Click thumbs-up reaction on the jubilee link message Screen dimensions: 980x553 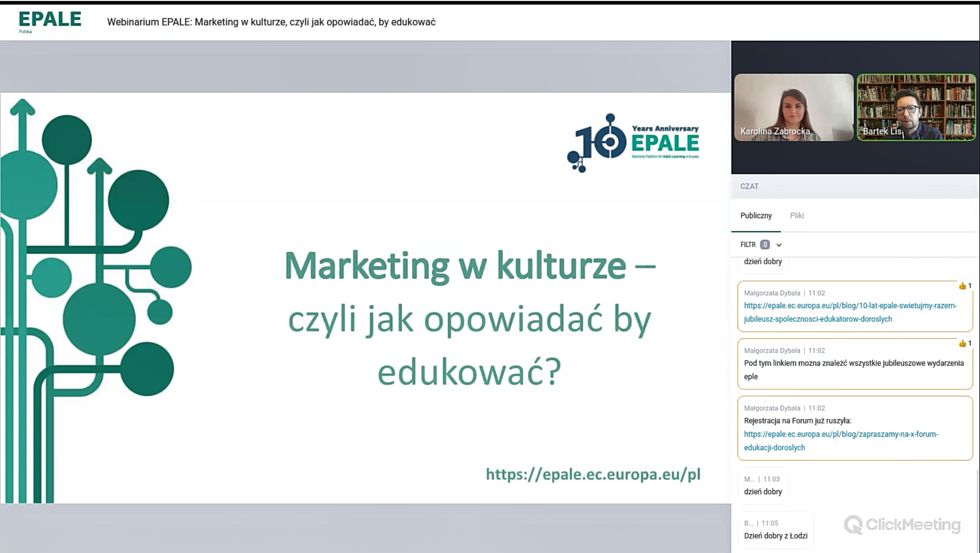tap(965, 286)
